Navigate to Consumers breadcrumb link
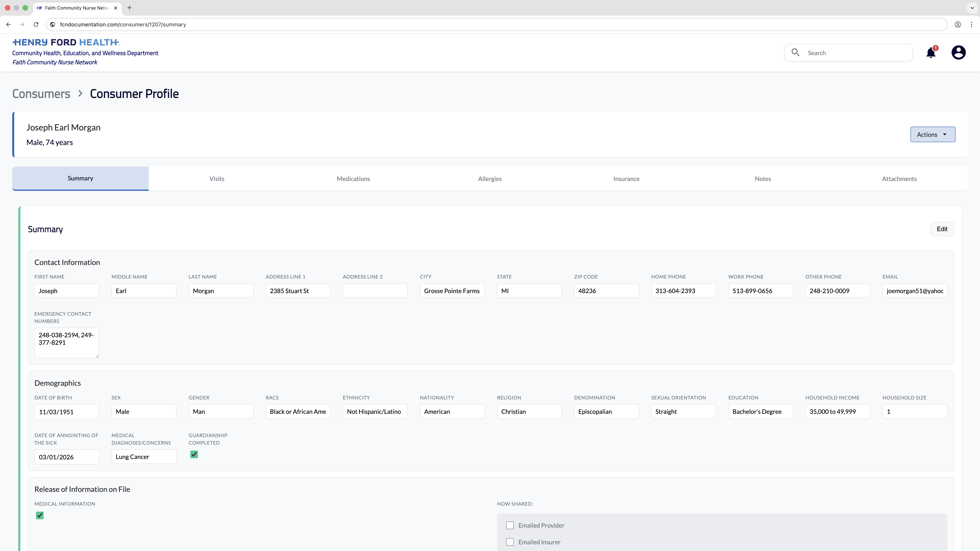The image size is (980, 551). [41, 94]
